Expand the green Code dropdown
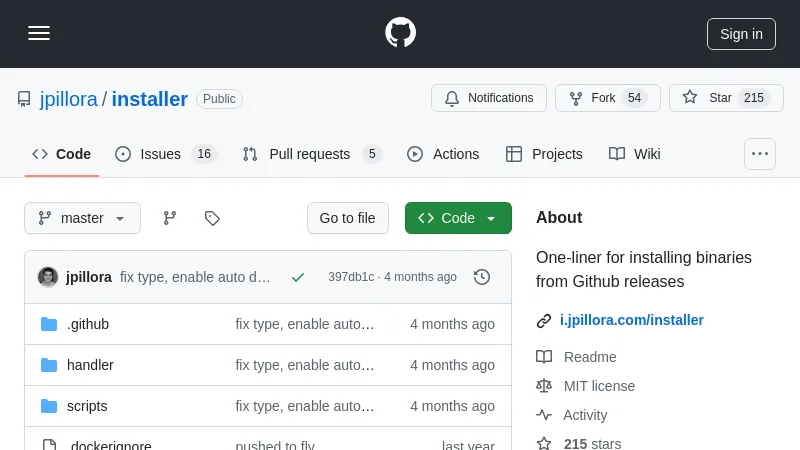 (458, 218)
